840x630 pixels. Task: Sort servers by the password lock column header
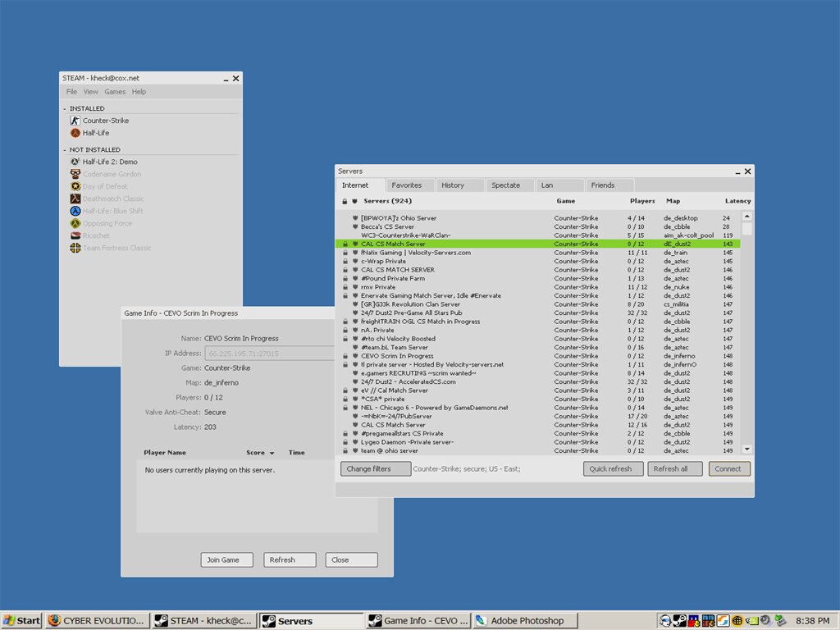(345, 202)
